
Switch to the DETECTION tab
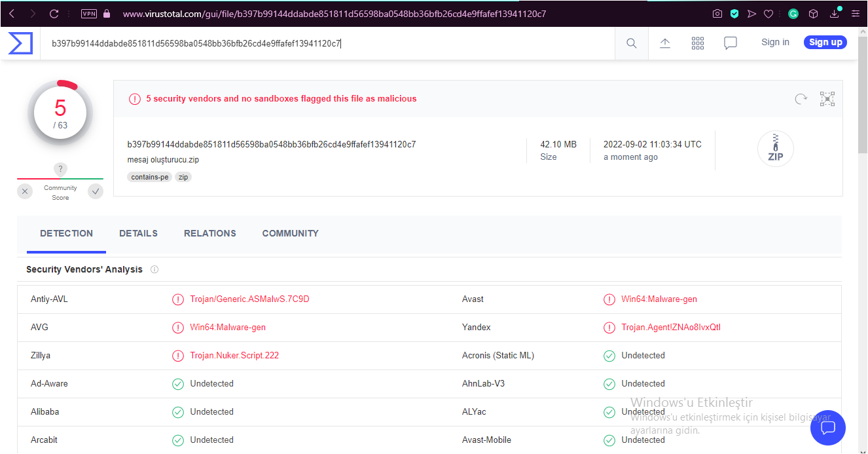click(66, 233)
